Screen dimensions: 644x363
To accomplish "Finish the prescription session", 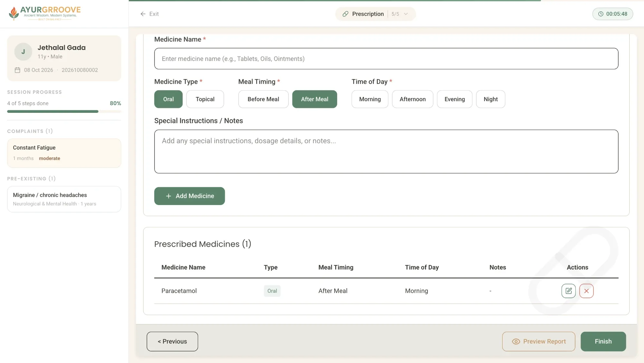I will click(603, 341).
